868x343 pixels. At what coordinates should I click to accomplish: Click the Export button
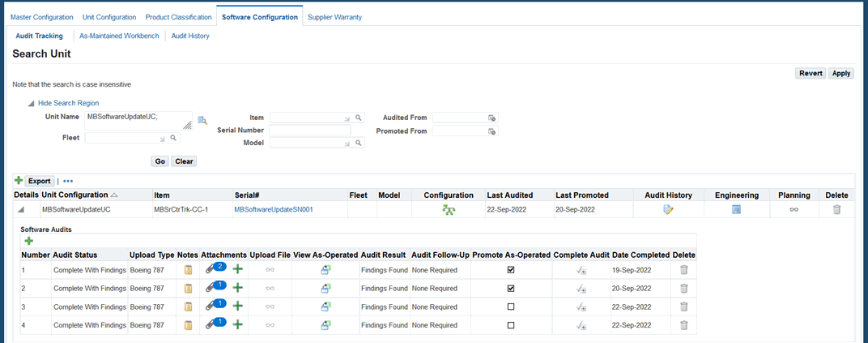[x=40, y=181]
